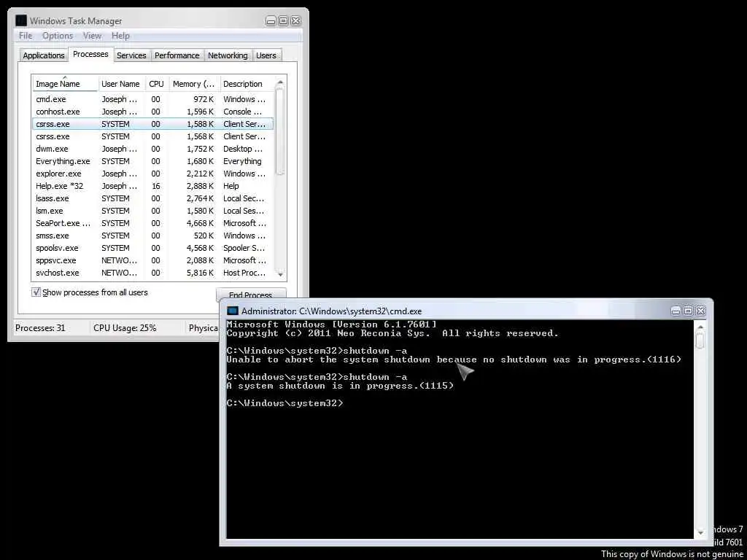Open the File menu in Task Manager

(26, 36)
